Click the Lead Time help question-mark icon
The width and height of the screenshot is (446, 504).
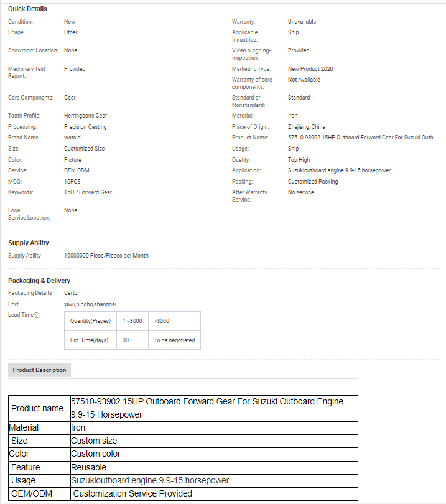37,315
